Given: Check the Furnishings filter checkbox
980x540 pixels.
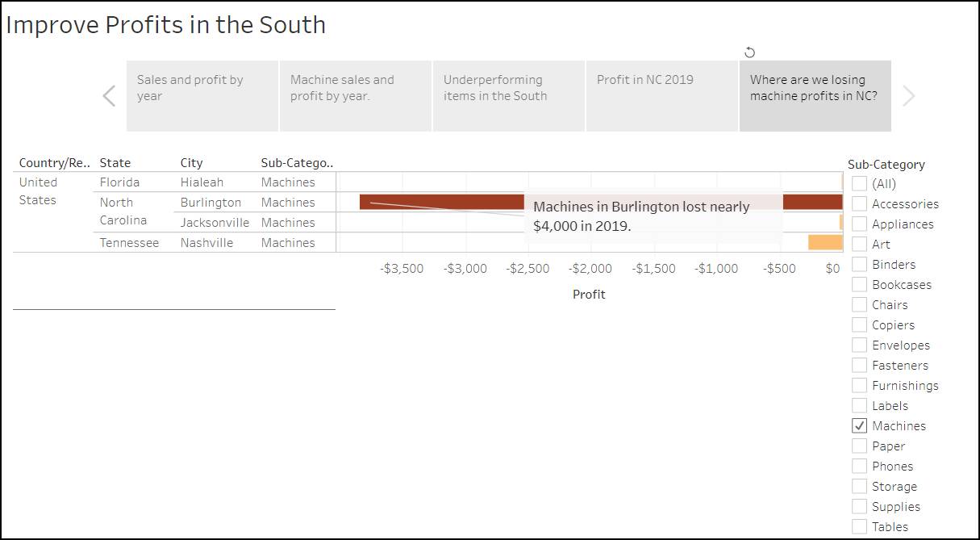Looking at the screenshot, I should tap(860, 385).
